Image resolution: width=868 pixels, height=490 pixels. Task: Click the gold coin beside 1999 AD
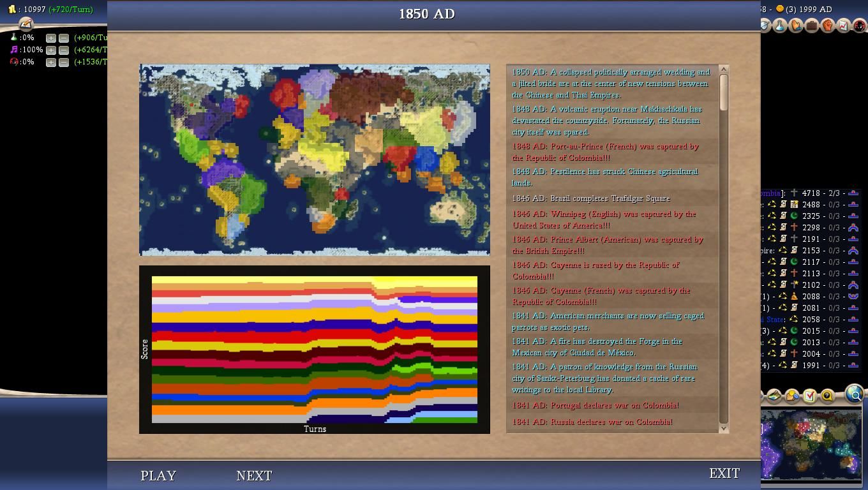pos(779,9)
